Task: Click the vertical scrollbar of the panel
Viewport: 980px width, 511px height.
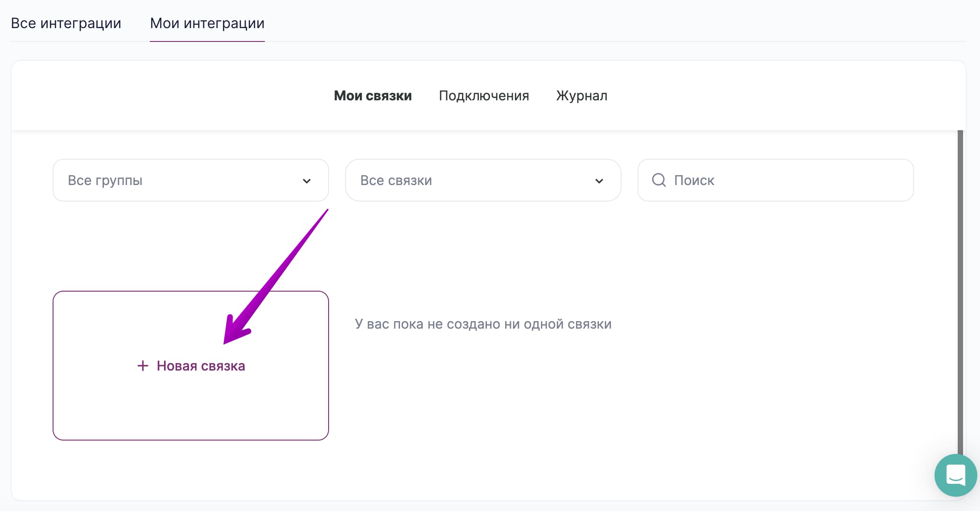Action: pos(960,292)
